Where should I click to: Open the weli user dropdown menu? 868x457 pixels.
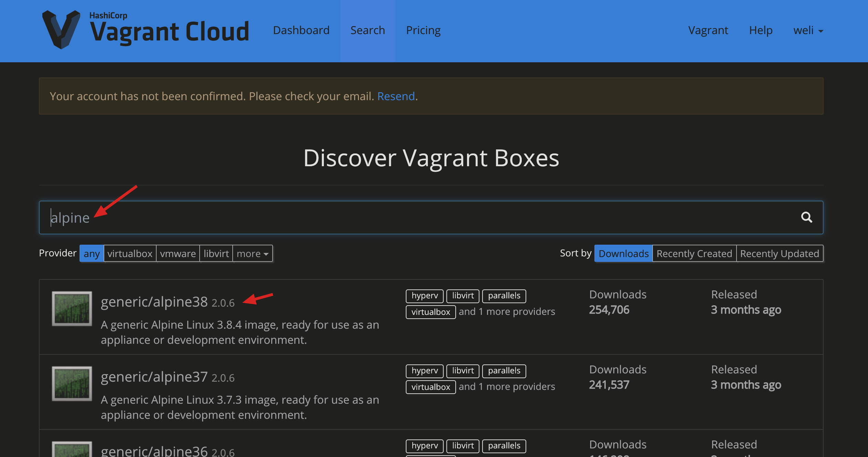pos(808,30)
